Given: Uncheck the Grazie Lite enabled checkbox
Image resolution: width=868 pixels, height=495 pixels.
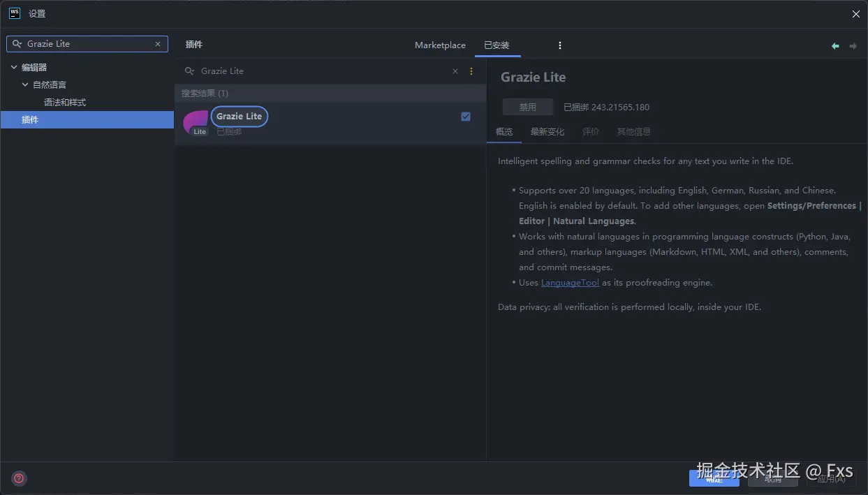Looking at the screenshot, I should [x=466, y=117].
